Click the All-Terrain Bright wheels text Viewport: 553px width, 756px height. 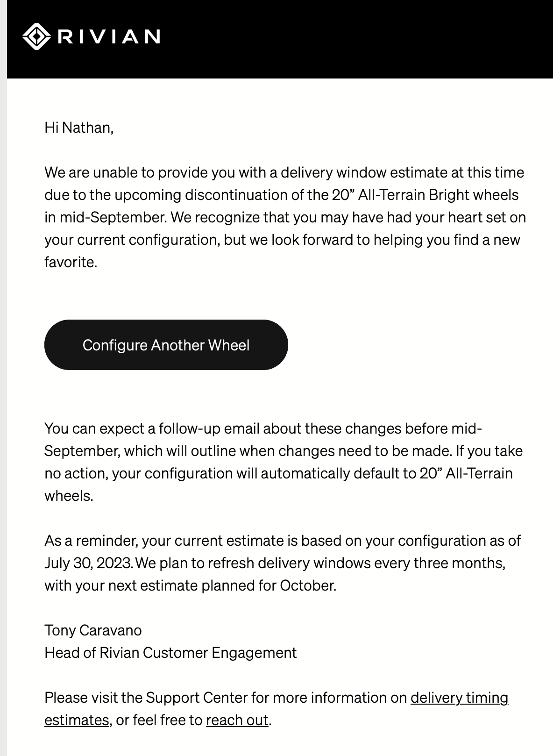[x=438, y=195]
